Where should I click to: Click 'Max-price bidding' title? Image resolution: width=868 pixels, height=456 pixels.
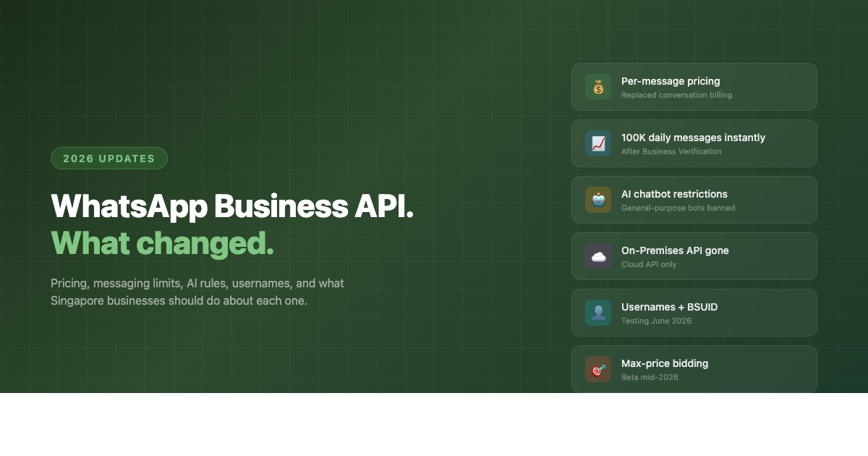click(665, 363)
